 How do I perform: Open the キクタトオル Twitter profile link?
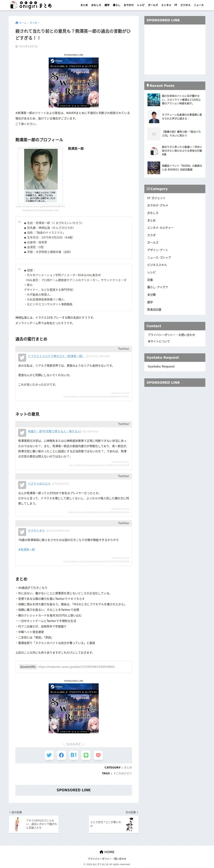(36, 530)
